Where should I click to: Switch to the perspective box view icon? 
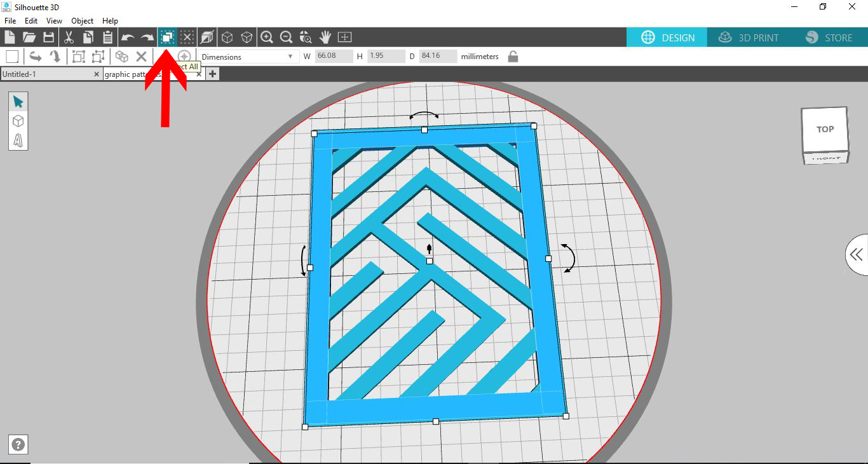207,37
